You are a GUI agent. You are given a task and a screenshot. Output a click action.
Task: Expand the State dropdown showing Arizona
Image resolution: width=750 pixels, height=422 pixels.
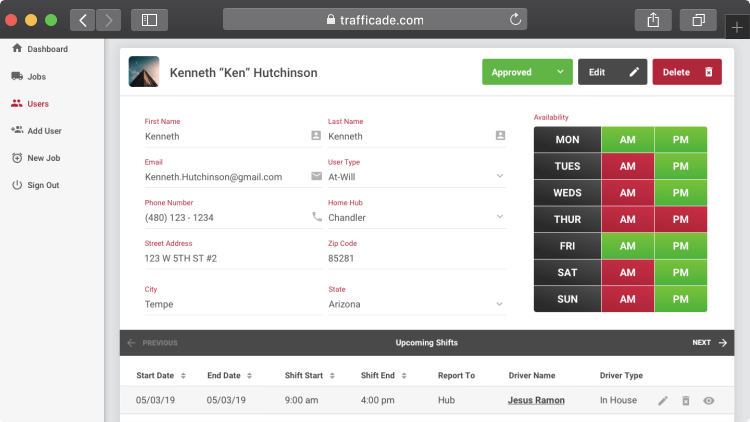click(500, 304)
